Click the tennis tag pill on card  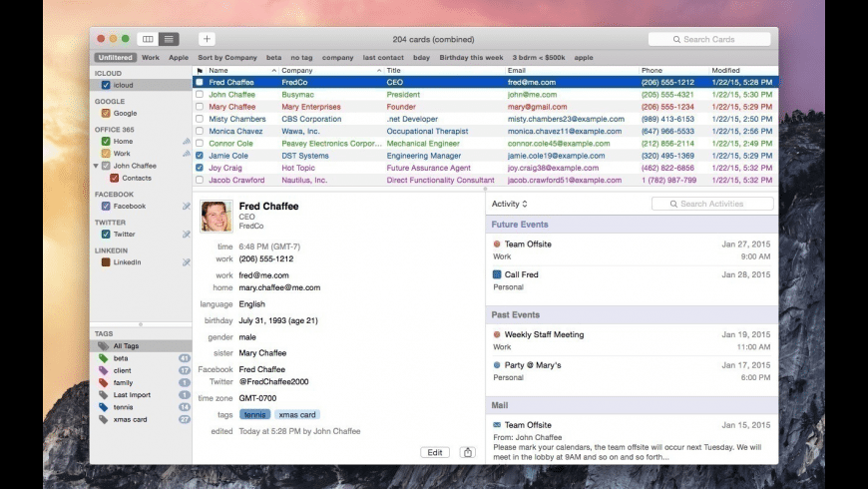[x=254, y=415]
